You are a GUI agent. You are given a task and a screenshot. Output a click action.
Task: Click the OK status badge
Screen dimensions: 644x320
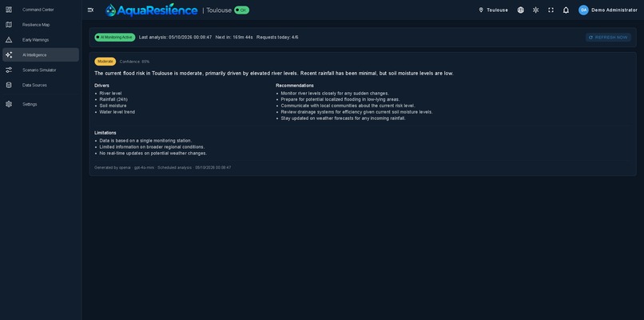pyautogui.click(x=241, y=10)
